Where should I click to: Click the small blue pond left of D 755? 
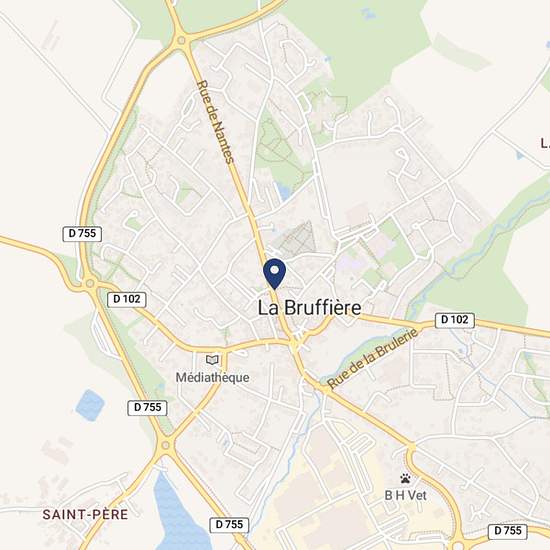point(90,405)
